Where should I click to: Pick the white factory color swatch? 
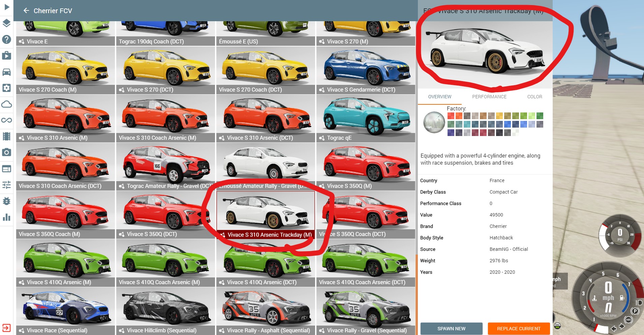[x=516, y=133]
